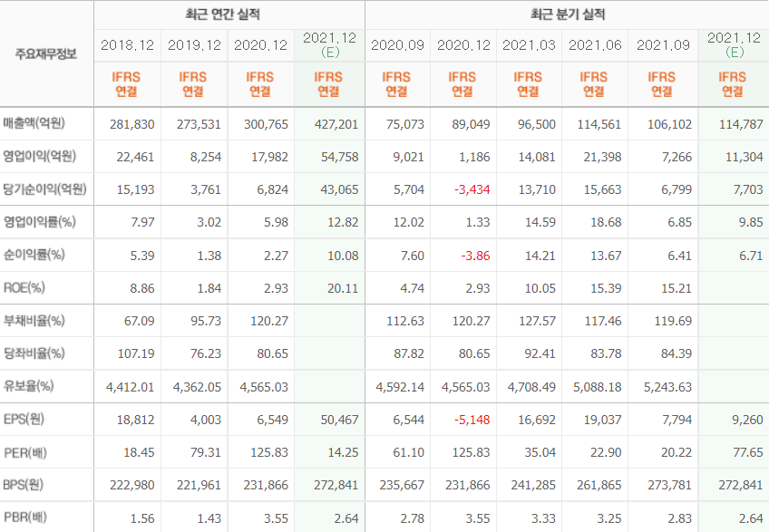Select the EPS(원) row label
Image resolution: width=769 pixels, height=532 pixels.
click(24, 419)
